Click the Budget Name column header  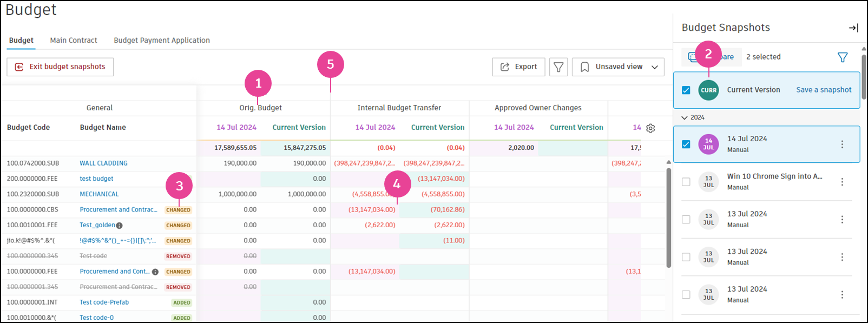(x=103, y=128)
